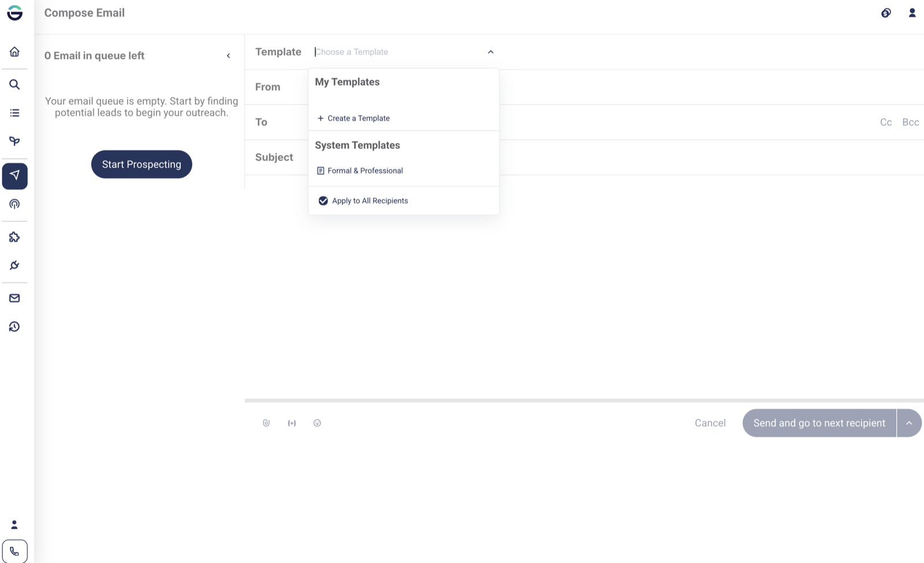The width and height of the screenshot is (924, 563).
Task: Collapse the email queue panel chevron
Action: coord(229,56)
